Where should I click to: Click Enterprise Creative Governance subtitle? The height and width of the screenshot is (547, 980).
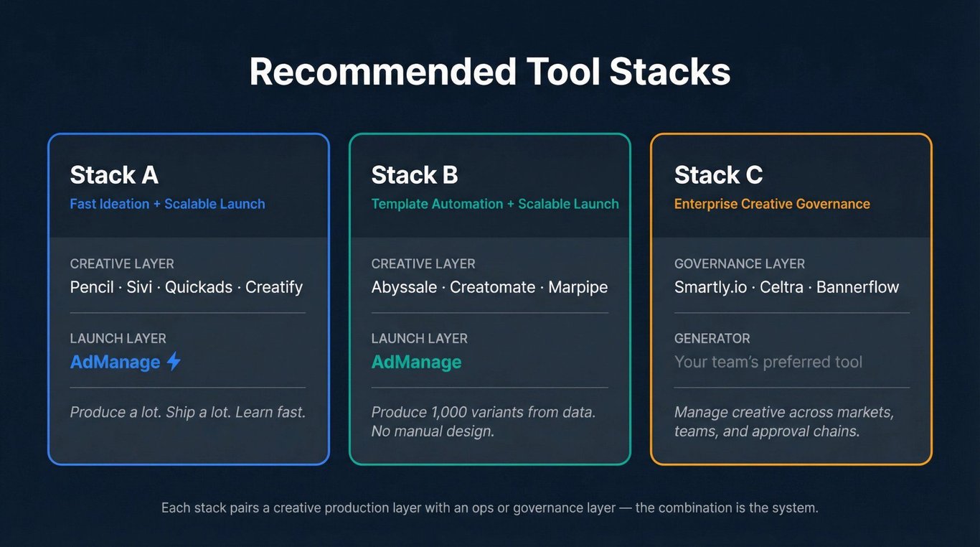772,204
